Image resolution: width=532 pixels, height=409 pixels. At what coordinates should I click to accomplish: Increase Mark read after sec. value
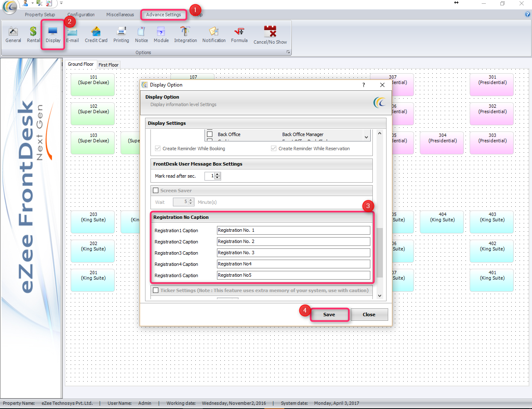point(217,174)
